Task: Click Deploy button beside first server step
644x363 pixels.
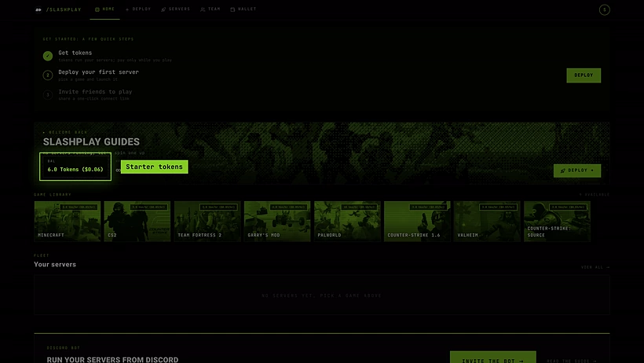Action: [x=584, y=75]
